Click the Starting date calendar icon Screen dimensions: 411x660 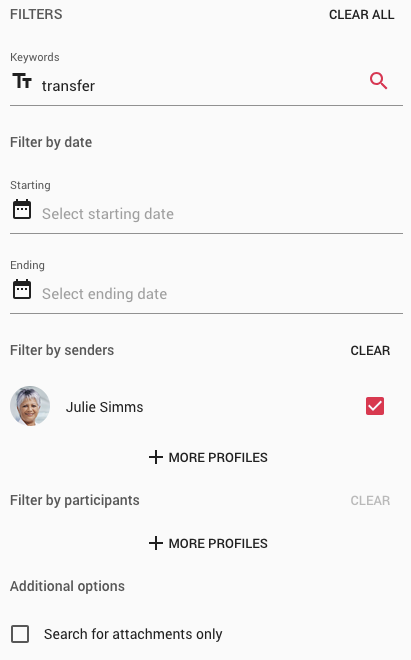coord(22,209)
